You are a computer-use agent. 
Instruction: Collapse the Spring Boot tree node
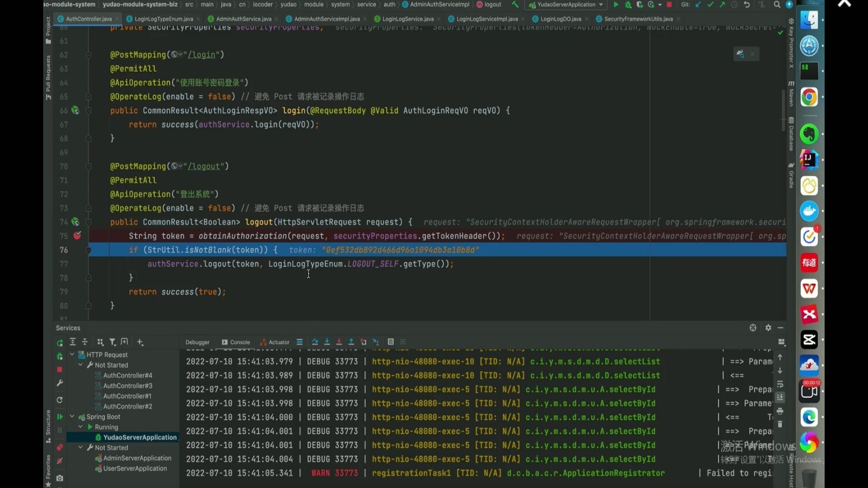pyautogui.click(x=72, y=417)
